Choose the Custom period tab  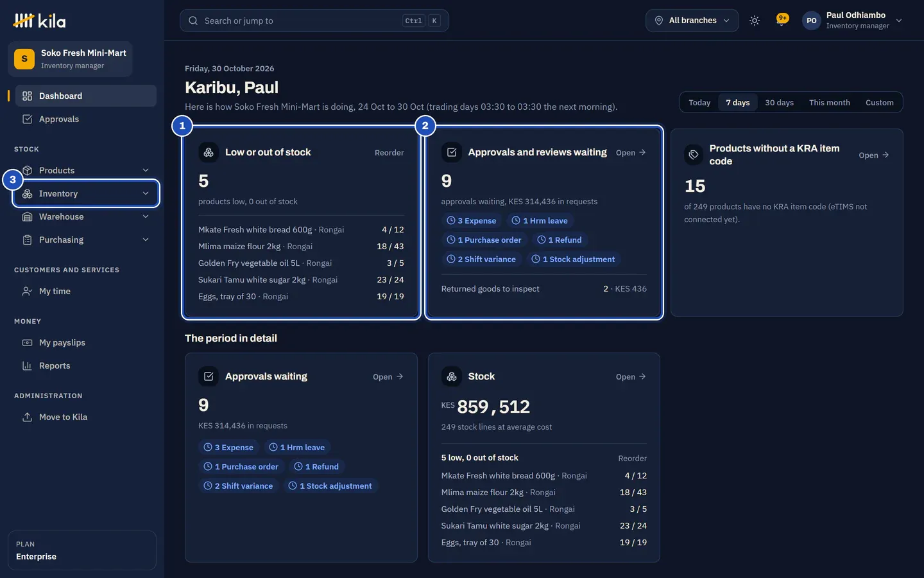pyautogui.click(x=879, y=103)
